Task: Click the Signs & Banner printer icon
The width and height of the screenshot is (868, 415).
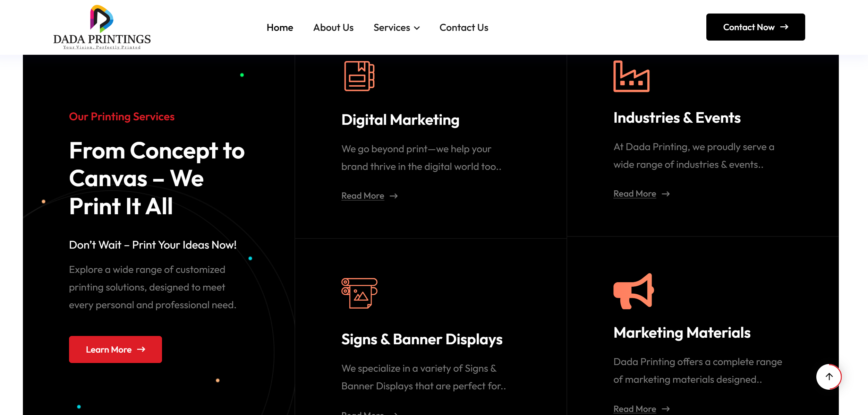Action: point(359,293)
